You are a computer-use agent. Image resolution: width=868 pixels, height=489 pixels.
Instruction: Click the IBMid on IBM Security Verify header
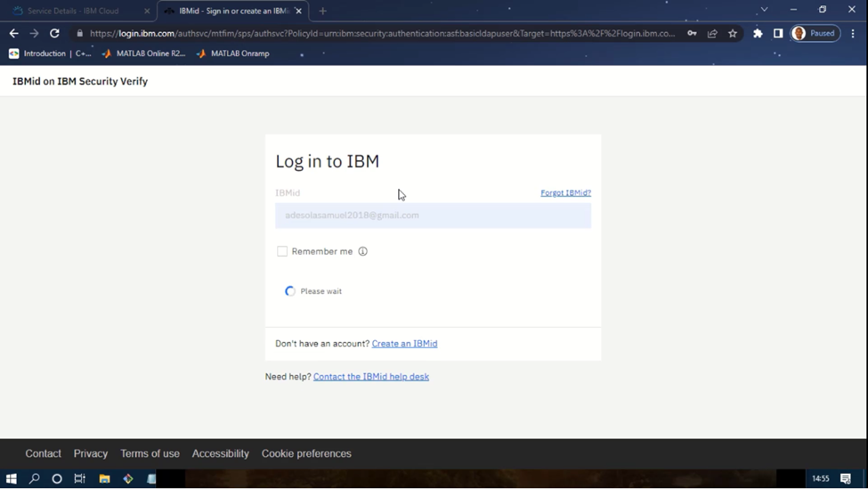(80, 81)
